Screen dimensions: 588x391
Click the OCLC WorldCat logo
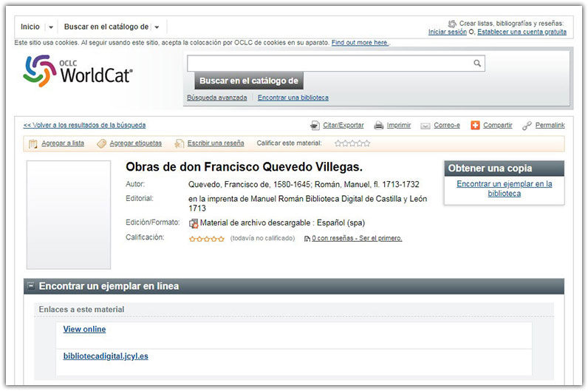(x=78, y=70)
